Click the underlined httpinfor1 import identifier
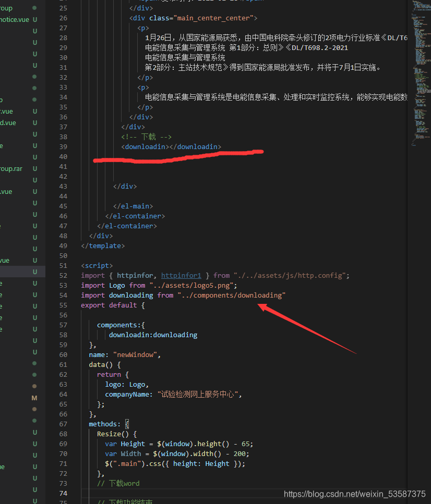The image size is (431, 504). pos(181,276)
